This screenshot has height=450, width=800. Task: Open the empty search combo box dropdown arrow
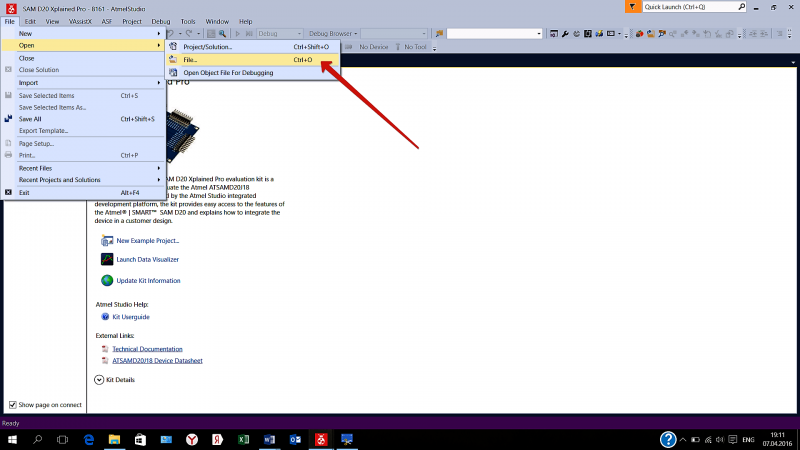pyautogui.click(x=539, y=34)
